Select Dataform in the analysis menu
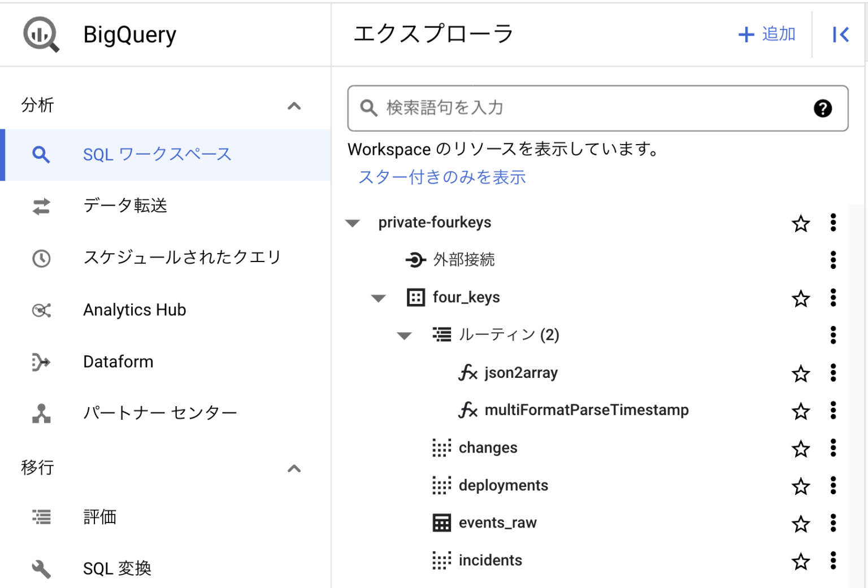 118,361
